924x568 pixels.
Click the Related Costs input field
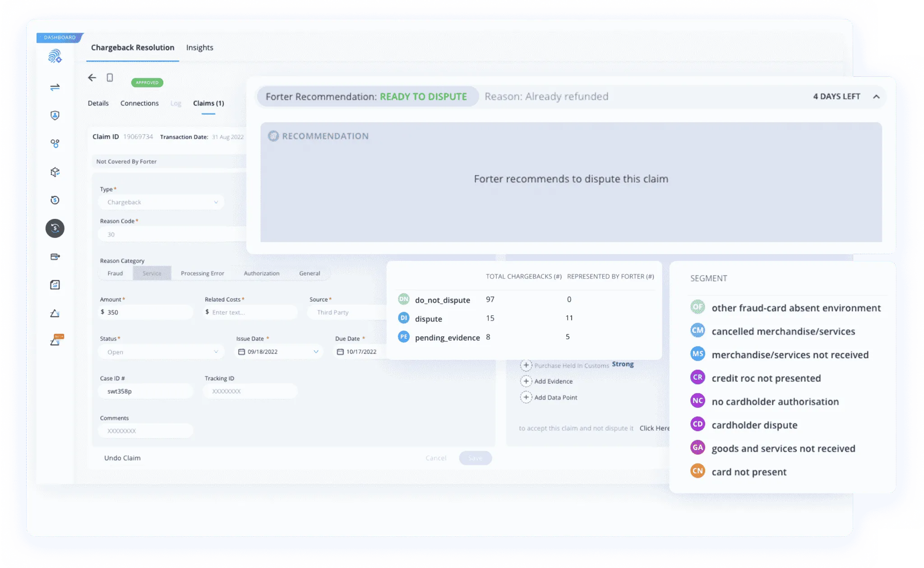[x=250, y=312]
